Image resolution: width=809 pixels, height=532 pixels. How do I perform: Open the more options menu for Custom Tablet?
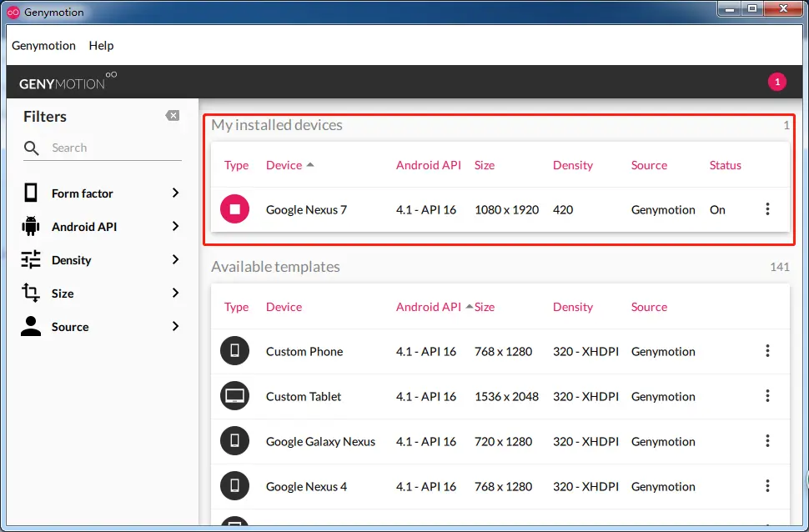(768, 396)
